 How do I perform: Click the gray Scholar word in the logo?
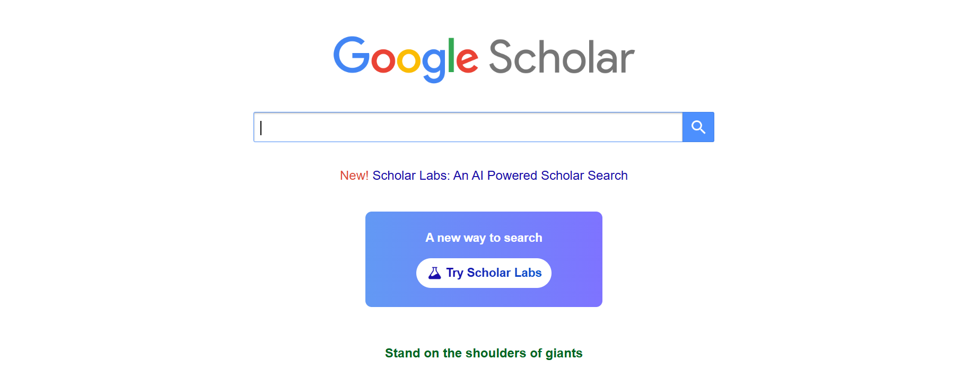pyautogui.click(x=561, y=57)
